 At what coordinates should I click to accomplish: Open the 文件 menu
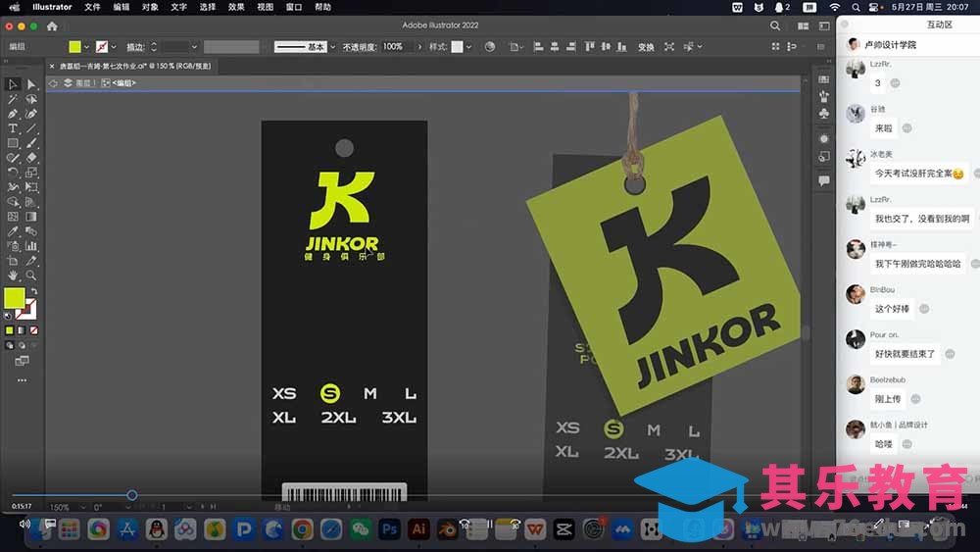coord(92,7)
